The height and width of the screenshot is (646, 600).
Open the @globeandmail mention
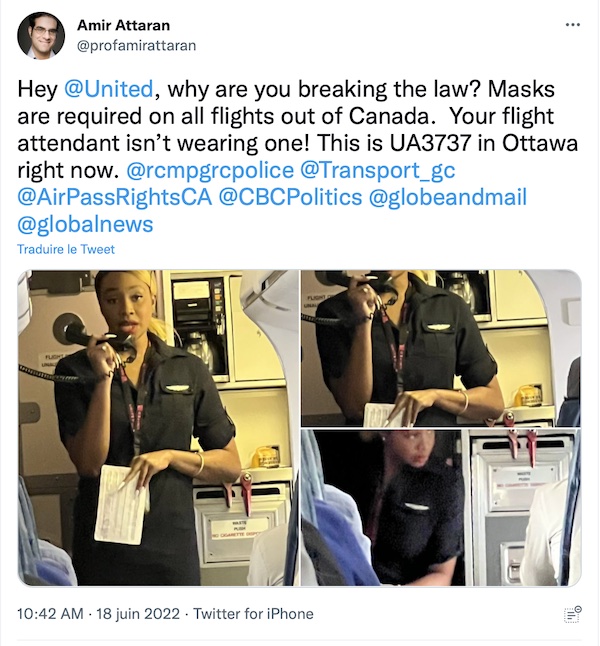[x=448, y=197]
